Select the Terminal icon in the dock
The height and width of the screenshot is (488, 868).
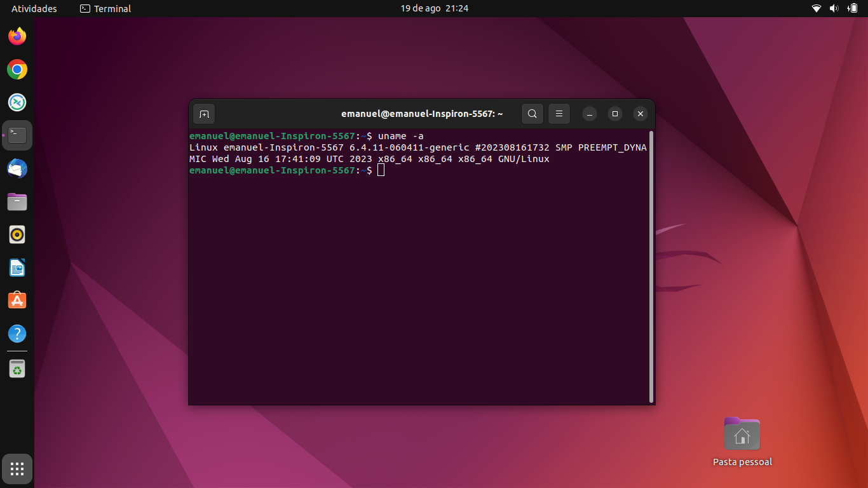pyautogui.click(x=17, y=135)
